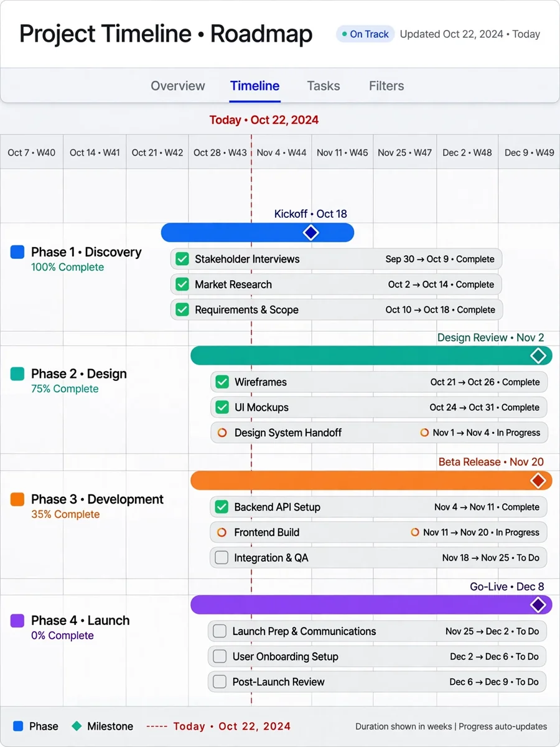Uncheck the Requirements & Scope checkbox

[182, 309]
